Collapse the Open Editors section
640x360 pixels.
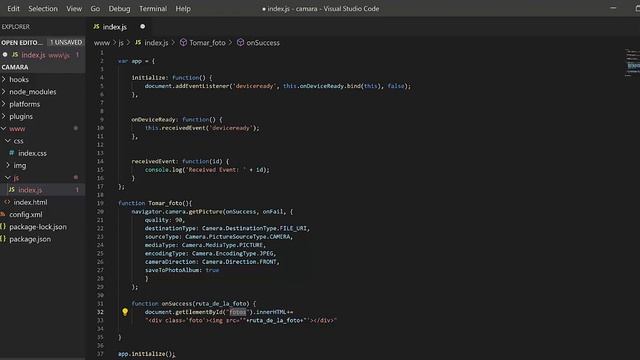click(22, 42)
